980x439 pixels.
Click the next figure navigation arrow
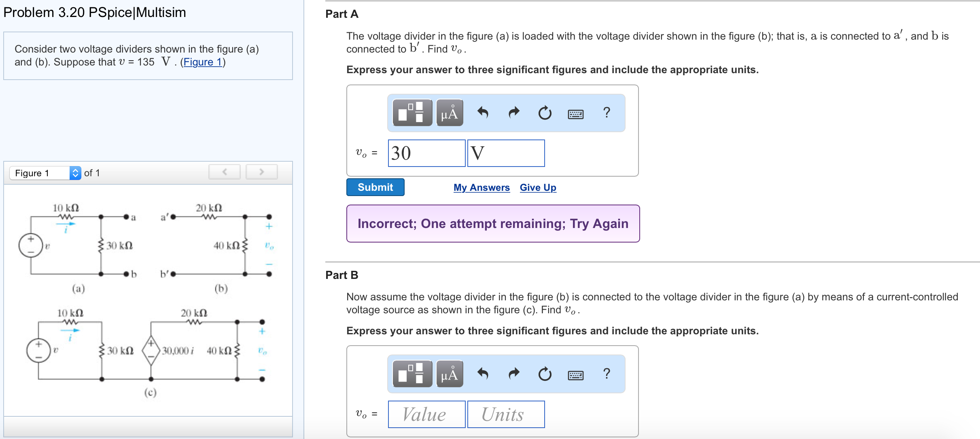click(x=261, y=171)
